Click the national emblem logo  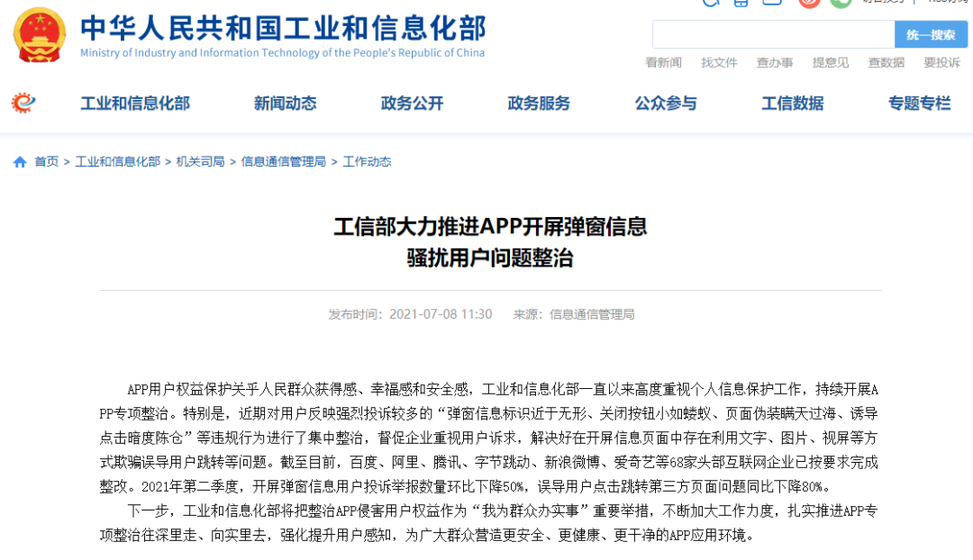(x=40, y=34)
